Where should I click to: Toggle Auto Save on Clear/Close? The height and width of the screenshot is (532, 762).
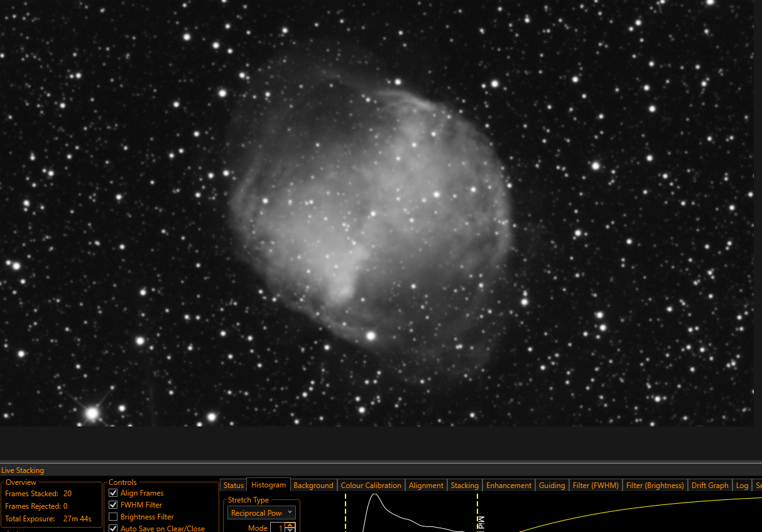pyautogui.click(x=113, y=528)
